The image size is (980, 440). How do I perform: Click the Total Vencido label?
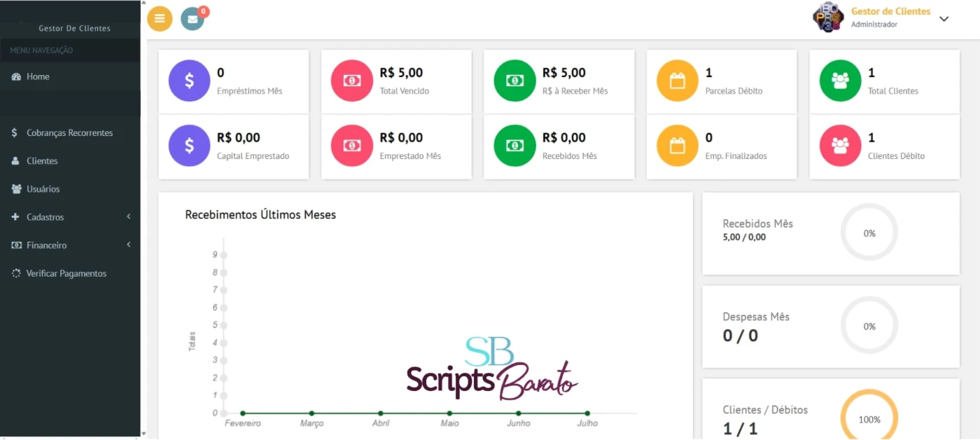click(404, 91)
